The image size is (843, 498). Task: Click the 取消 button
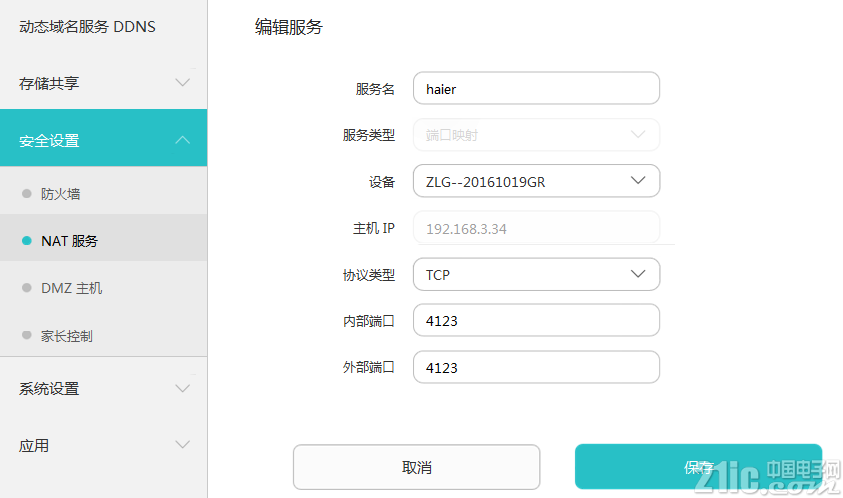pyautogui.click(x=416, y=467)
